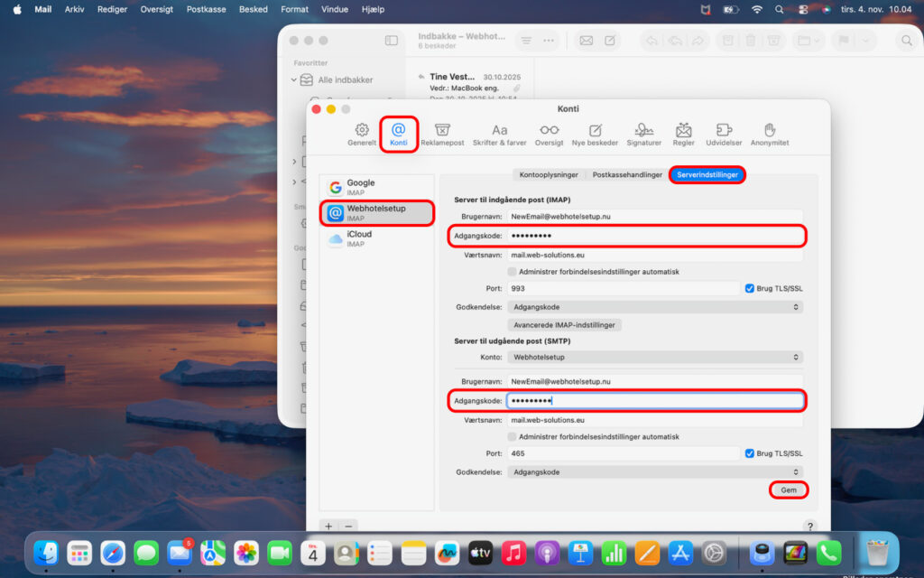Open the SMTP Konto dropdown

pyautogui.click(x=654, y=358)
